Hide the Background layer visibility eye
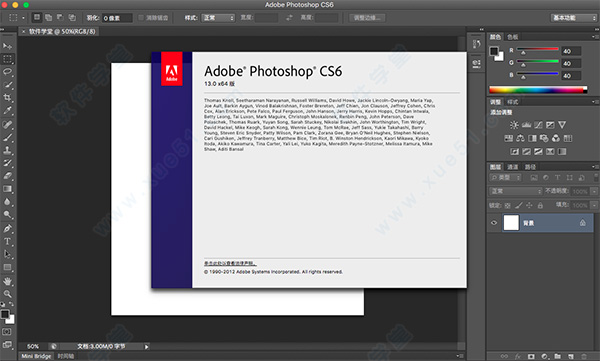This screenshot has height=361, width=600. [x=494, y=223]
